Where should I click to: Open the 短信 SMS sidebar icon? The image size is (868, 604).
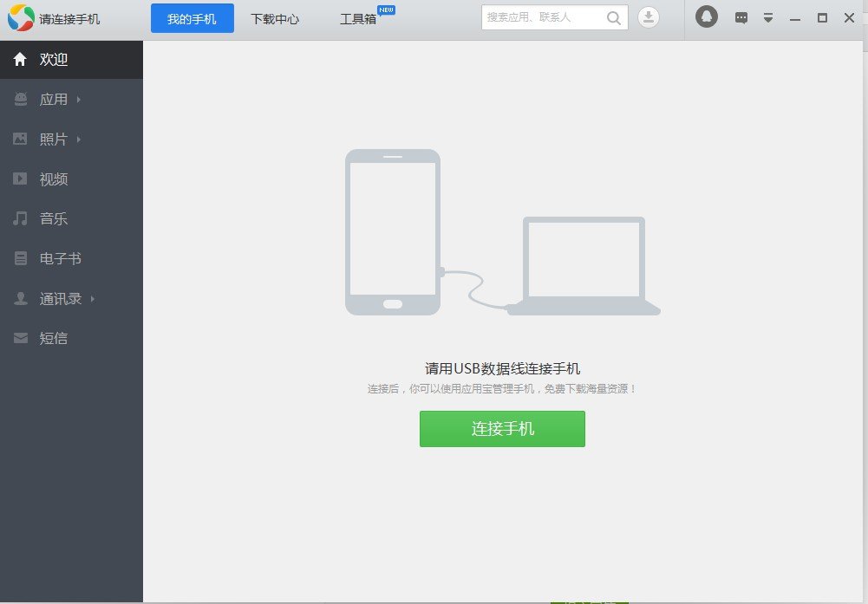pyautogui.click(x=20, y=338)
